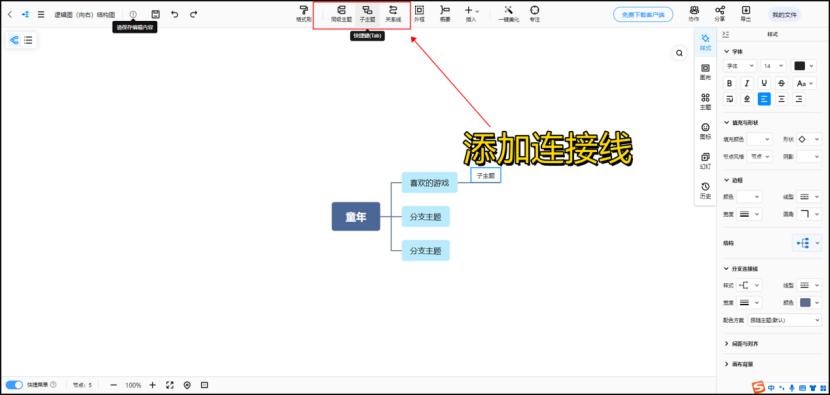Open the Export (导出) option

tap(745, 14)
